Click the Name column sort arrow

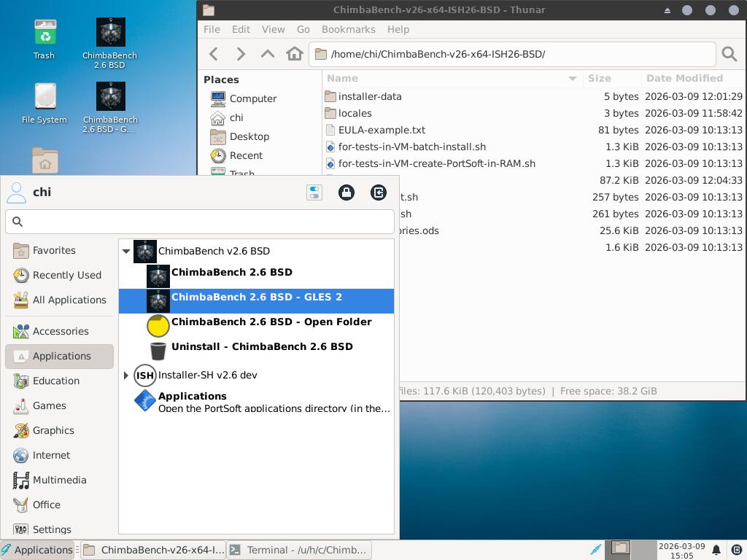(x=573, y=79)
